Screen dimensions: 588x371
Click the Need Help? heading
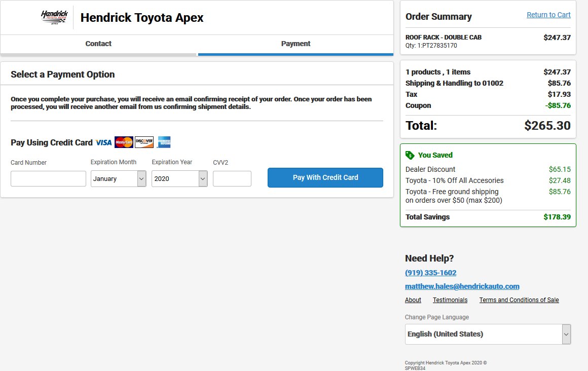(429, 258)
